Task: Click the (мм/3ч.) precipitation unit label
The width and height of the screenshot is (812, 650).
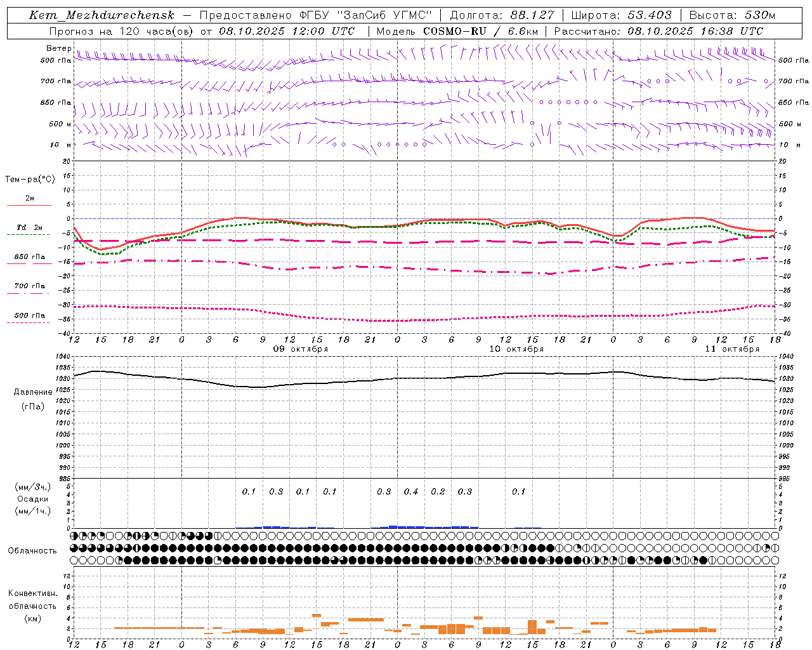Action: (33, 487)
